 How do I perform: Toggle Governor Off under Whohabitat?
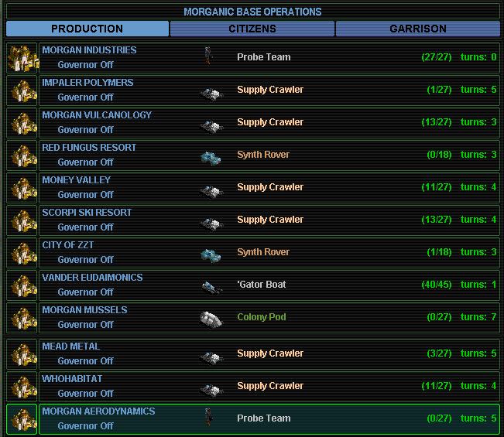coord(85,394)
